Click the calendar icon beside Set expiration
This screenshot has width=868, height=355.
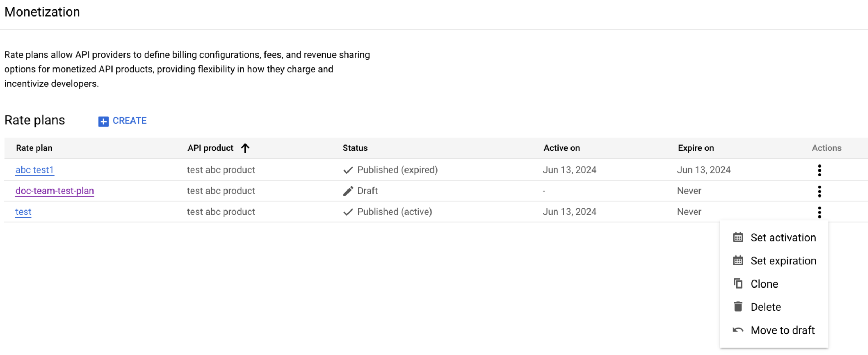pyautogui.click(x=738, y=260)
